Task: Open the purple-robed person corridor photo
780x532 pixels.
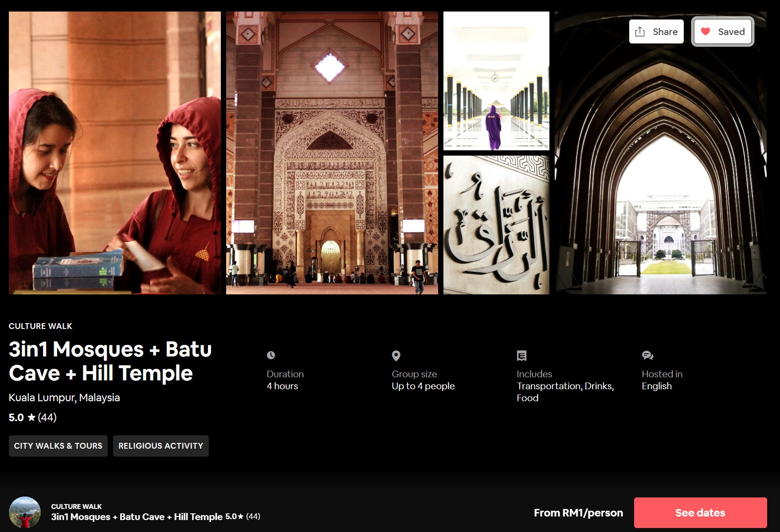Action: (x=496, y=81)
